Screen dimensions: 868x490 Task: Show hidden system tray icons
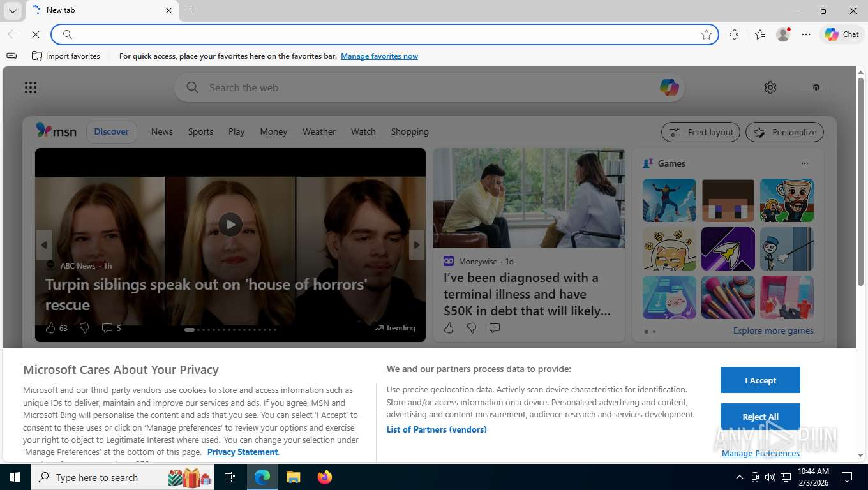(x=739, y=477)
